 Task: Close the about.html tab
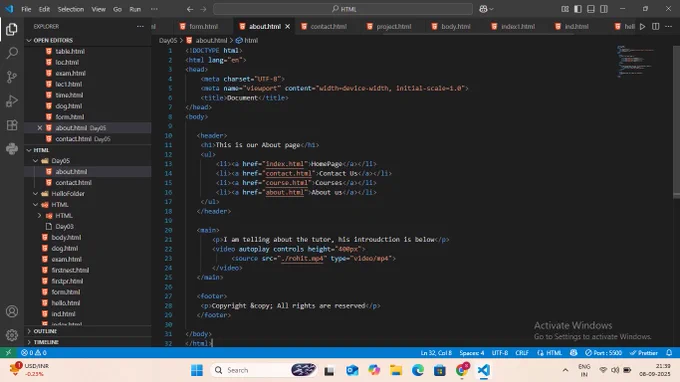[x=288, y=26]
